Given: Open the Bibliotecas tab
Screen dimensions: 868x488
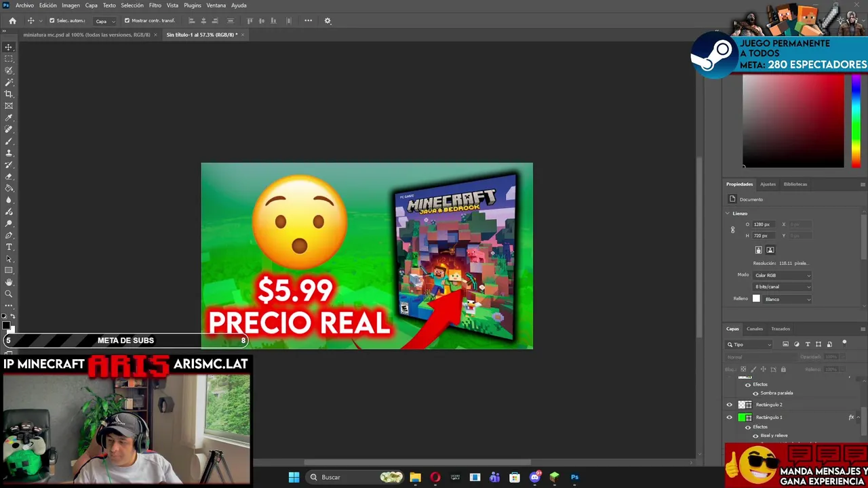Looking at the screenshot, I should click(795, 184).
